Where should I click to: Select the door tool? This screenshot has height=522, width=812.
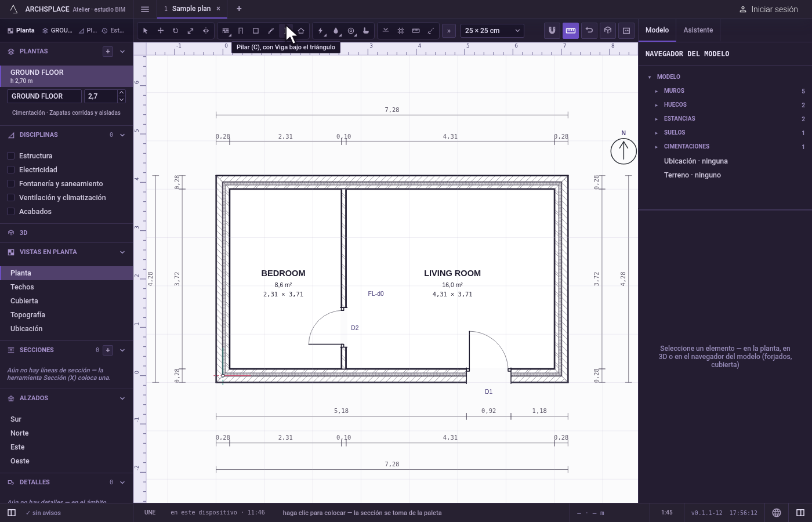pyautogui.click(x=241, y=31)
